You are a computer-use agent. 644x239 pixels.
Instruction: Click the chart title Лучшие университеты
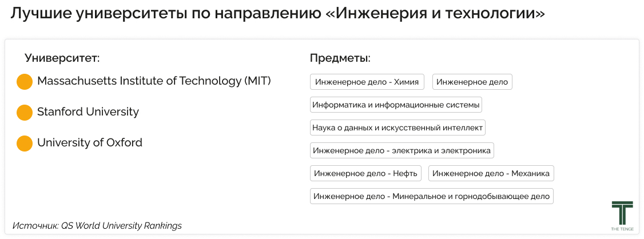tap(277, 14)
